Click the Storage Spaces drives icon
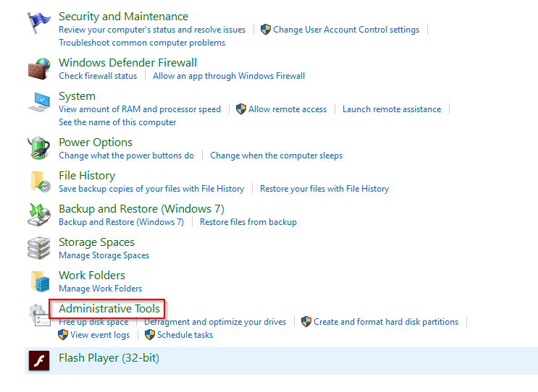Screen dimensions: 538x392 pos(39,249)
